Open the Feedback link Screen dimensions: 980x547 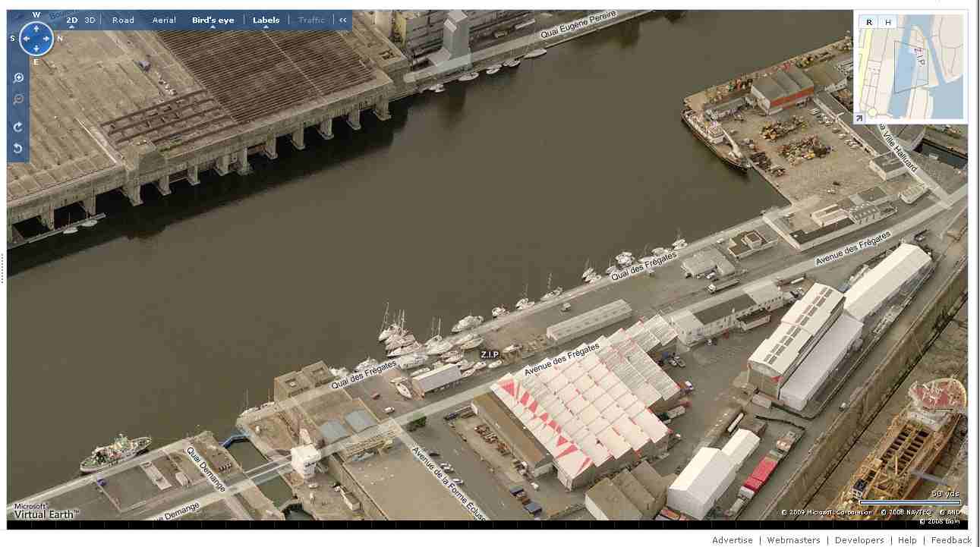pos(951,540)
